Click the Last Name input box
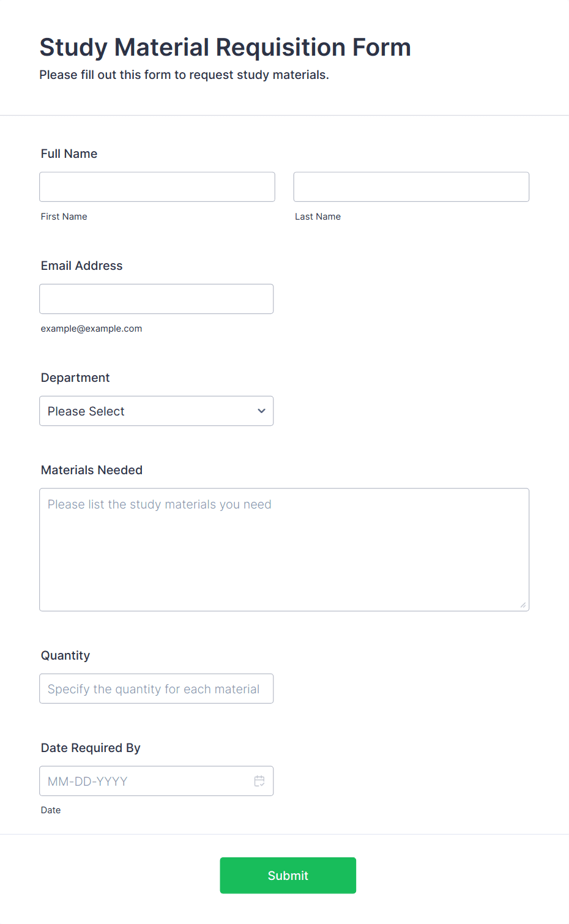 click(x=411, y=187)
